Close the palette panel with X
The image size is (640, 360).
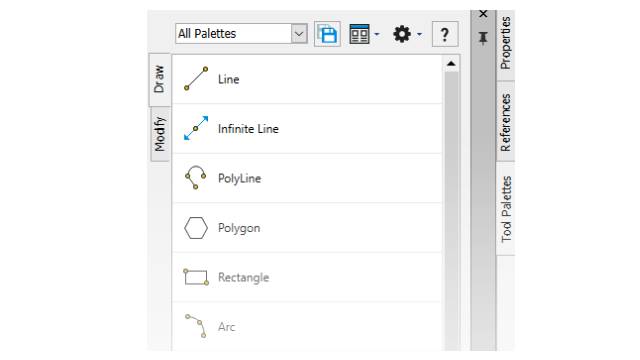[483, 14]
